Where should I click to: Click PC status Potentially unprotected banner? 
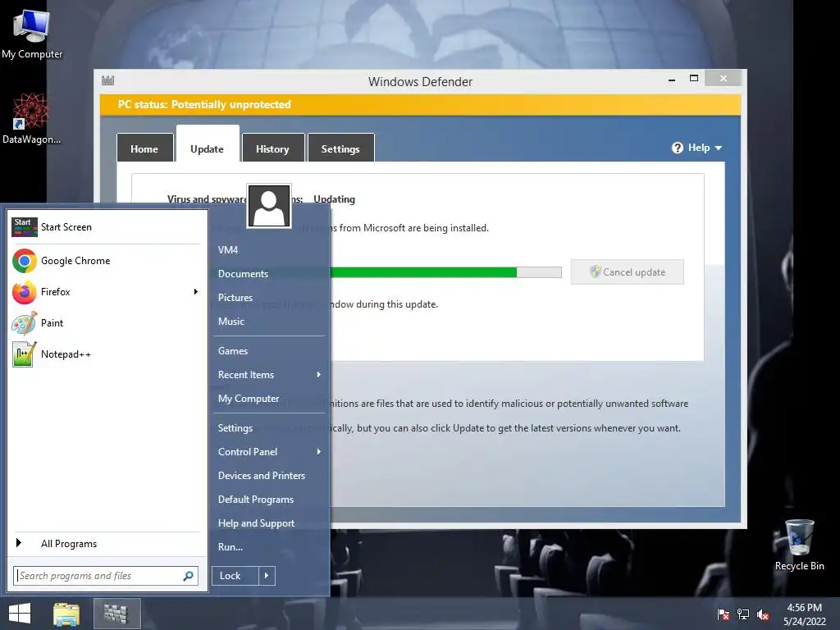tap(421, 104)
